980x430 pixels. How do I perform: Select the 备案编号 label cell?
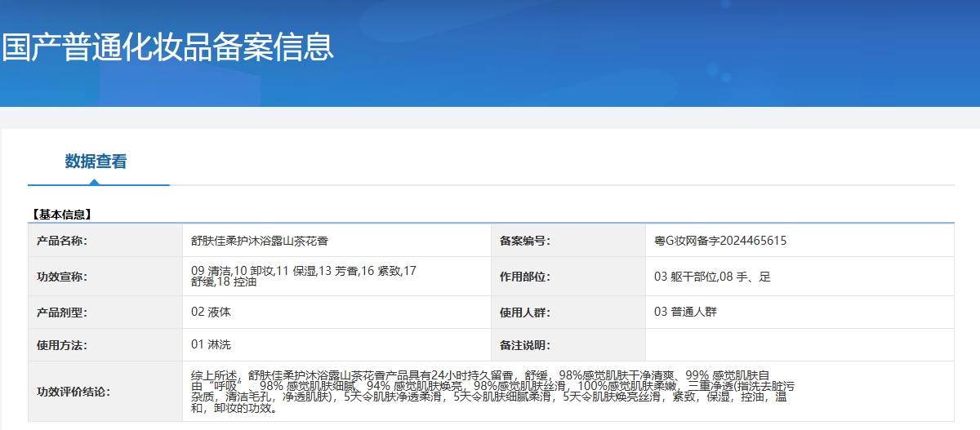tap(525, 241)
